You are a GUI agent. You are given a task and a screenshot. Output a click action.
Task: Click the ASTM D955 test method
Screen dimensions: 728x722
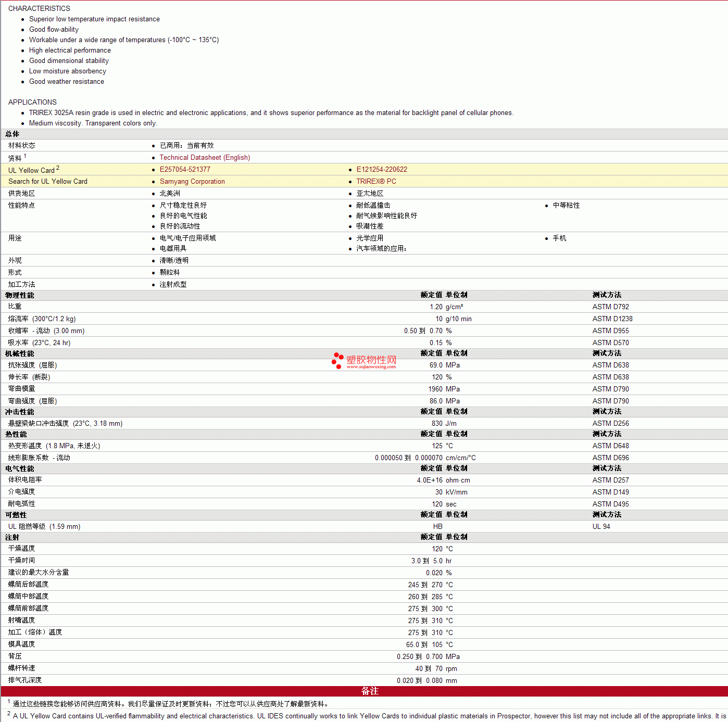[611, 331]
